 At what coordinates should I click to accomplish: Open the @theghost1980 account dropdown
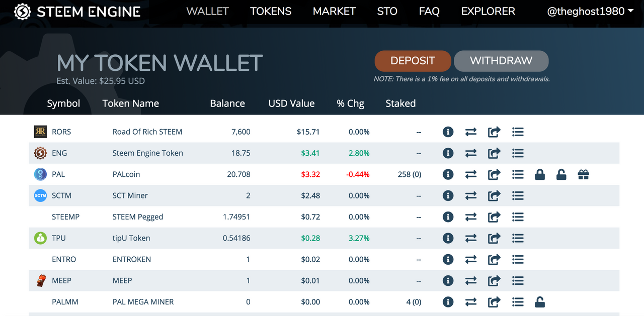point(590,11)
